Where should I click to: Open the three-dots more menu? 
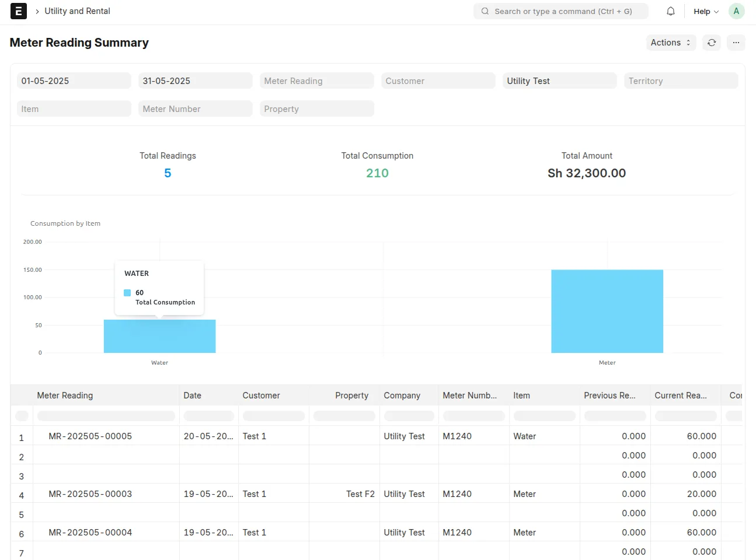click(x=736, y=43)
